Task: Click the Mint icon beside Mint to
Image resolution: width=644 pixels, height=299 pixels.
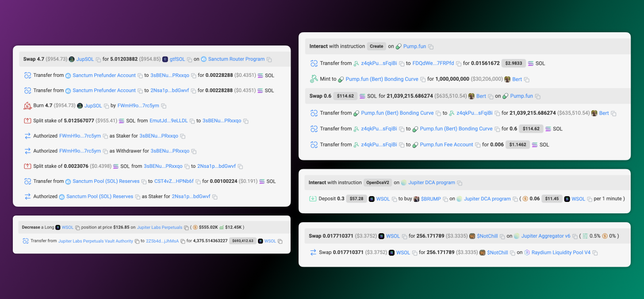Action: 314,79
